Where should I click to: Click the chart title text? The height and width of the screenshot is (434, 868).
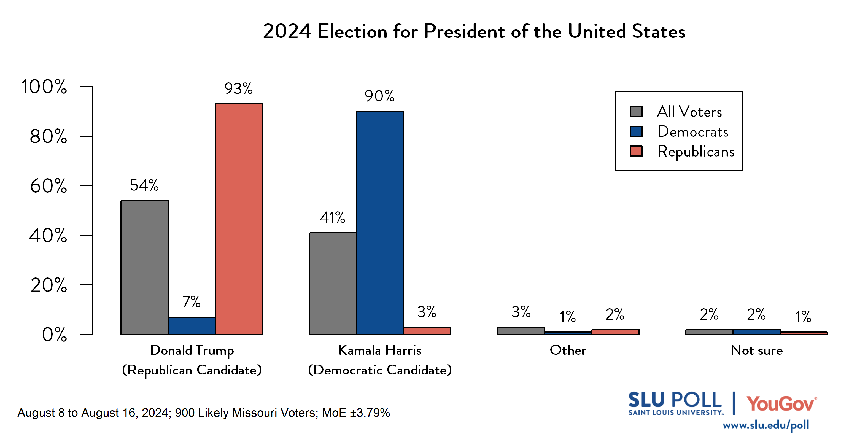coord(474,31)
